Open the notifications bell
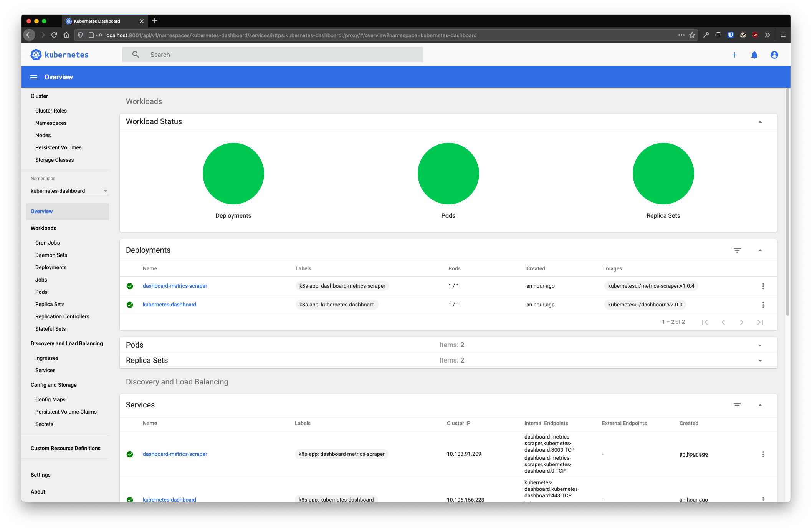Image resolution: width=812 pixels, height=530 pixels. click(754, 55)
